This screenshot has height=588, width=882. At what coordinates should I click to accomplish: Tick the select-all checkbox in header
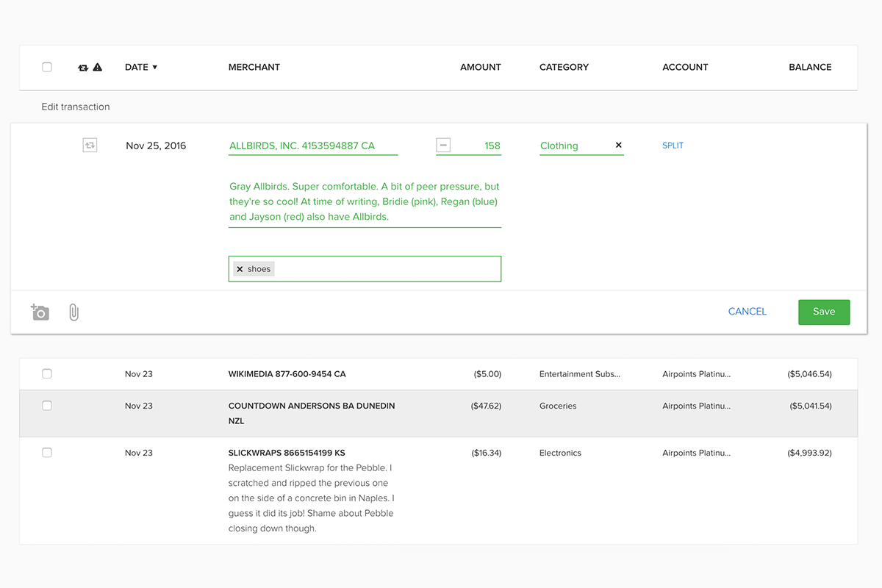[x=47, y=67]
